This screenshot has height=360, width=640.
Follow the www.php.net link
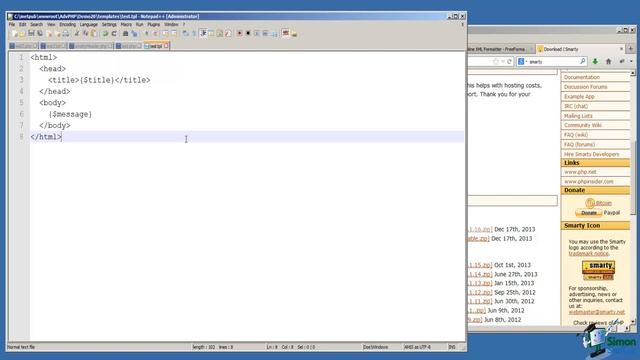point(580,172)
